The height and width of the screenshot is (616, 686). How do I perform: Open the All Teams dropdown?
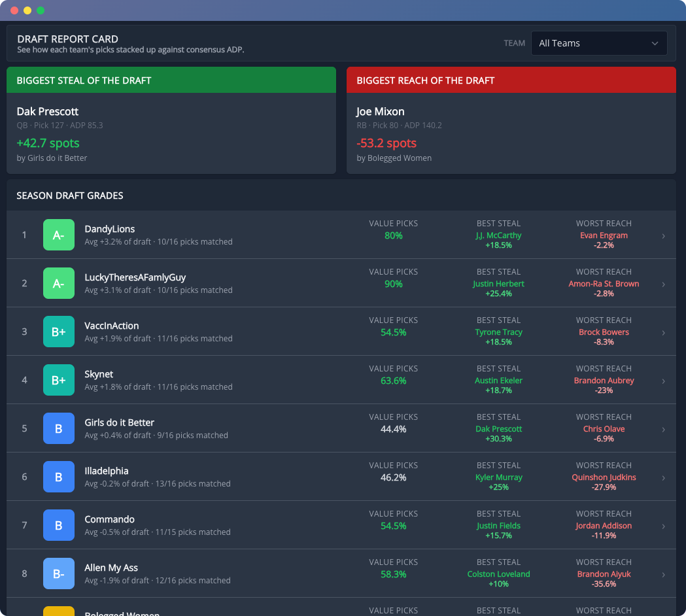[598, 43]
